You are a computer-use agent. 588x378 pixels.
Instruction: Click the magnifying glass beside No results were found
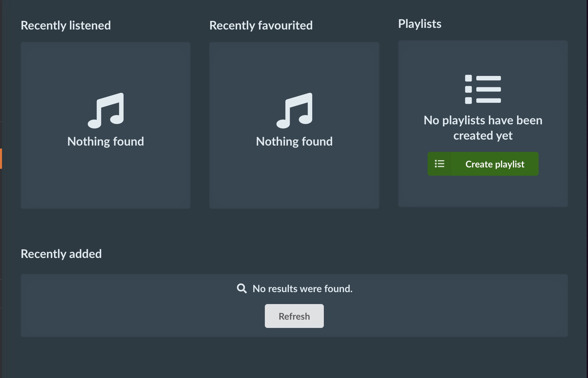241,288
